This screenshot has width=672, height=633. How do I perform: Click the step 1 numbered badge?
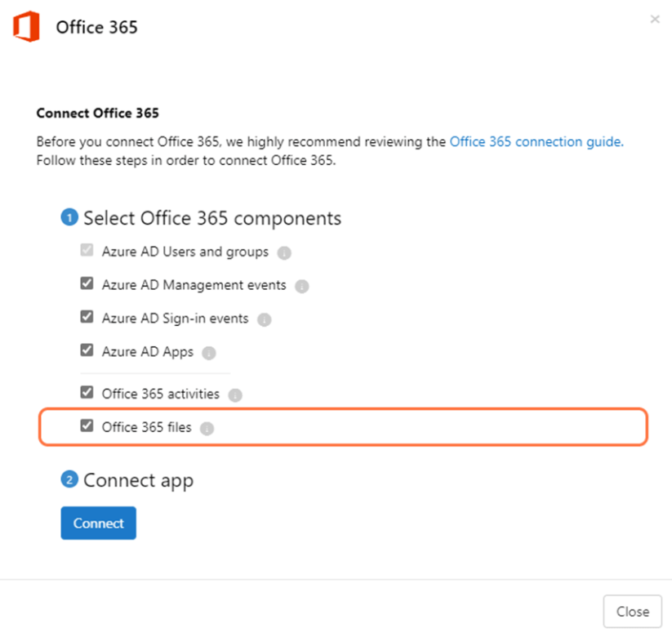click(69, 217)
